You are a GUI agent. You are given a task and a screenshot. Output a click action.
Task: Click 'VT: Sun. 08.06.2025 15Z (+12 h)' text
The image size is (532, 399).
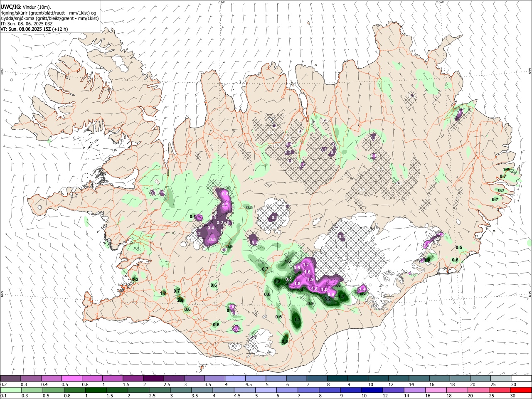[x=34, y=29]
